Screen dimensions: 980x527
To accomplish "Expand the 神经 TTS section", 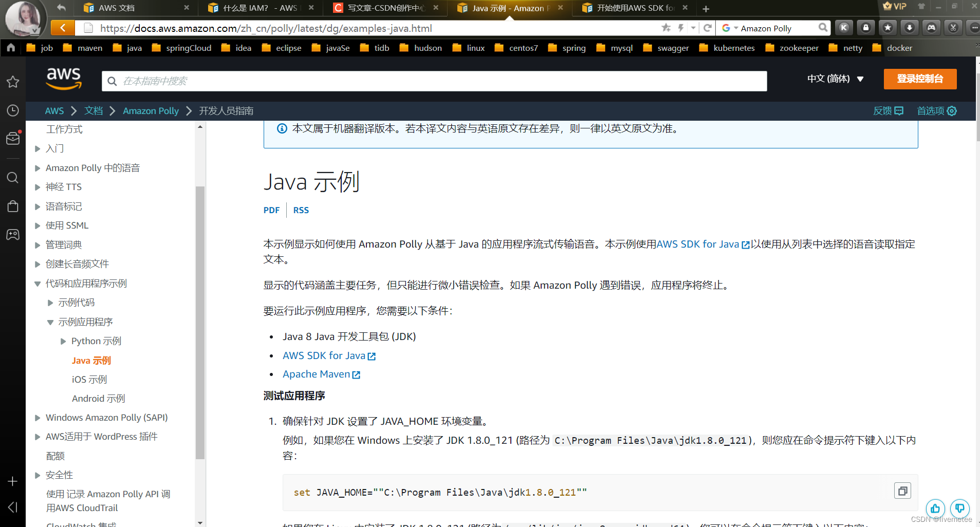I will point(38,187).
